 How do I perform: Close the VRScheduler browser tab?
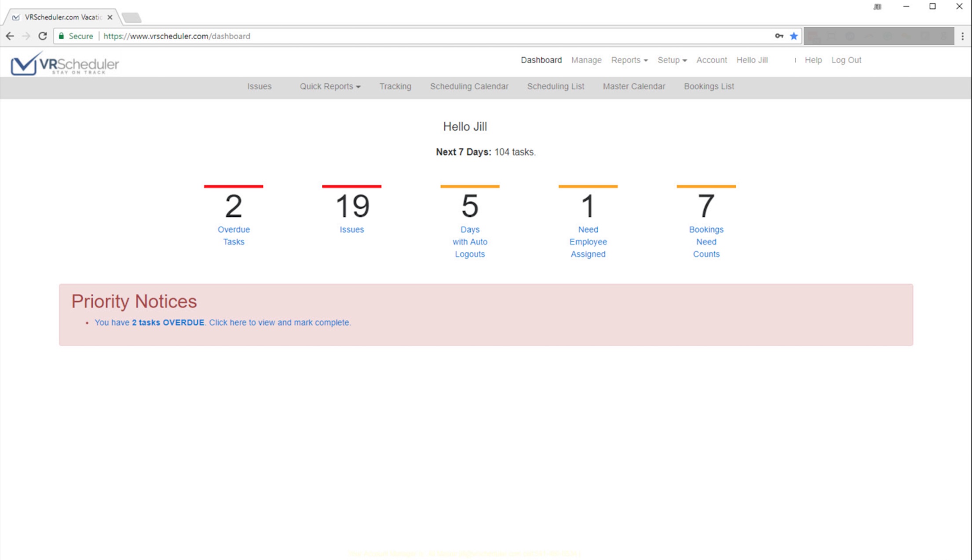110,17
